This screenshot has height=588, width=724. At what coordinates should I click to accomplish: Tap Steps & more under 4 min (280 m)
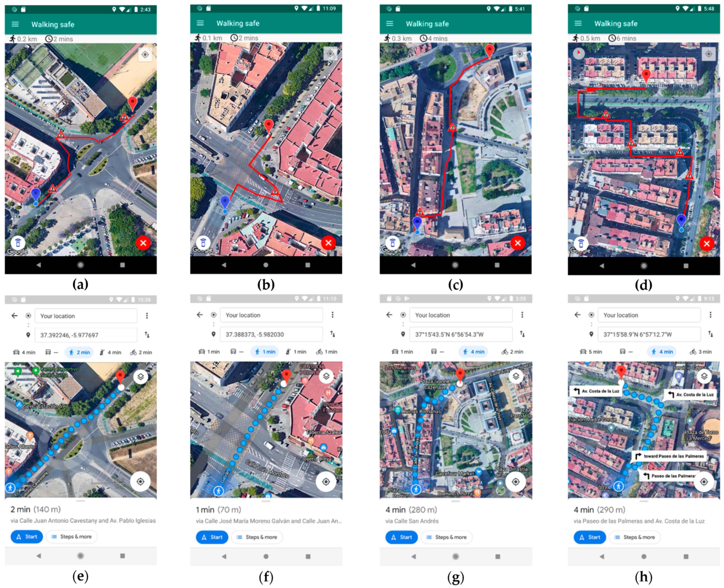[x=446, y=537]
